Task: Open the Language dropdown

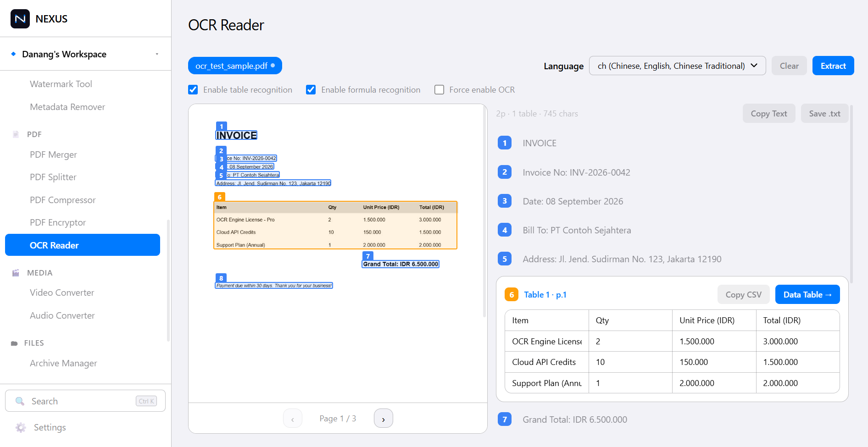Action: click(677, 66)
